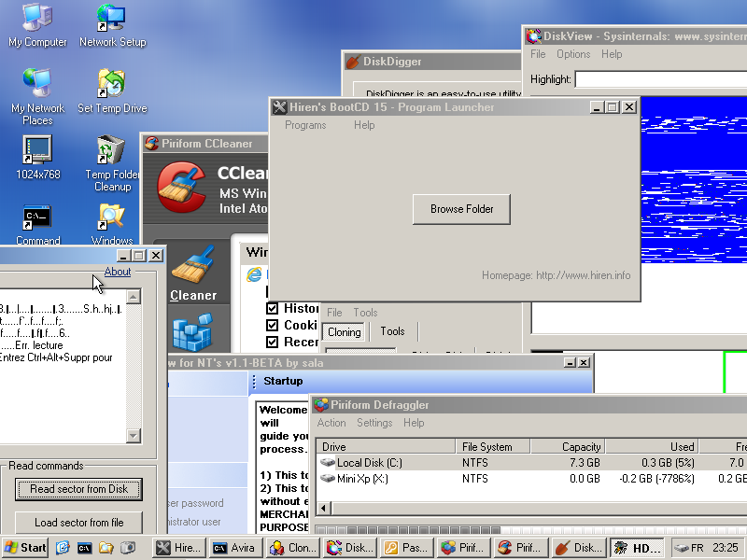Click the Registry cubes icon in CCleaner sidebar

click(x=192, y=332)
